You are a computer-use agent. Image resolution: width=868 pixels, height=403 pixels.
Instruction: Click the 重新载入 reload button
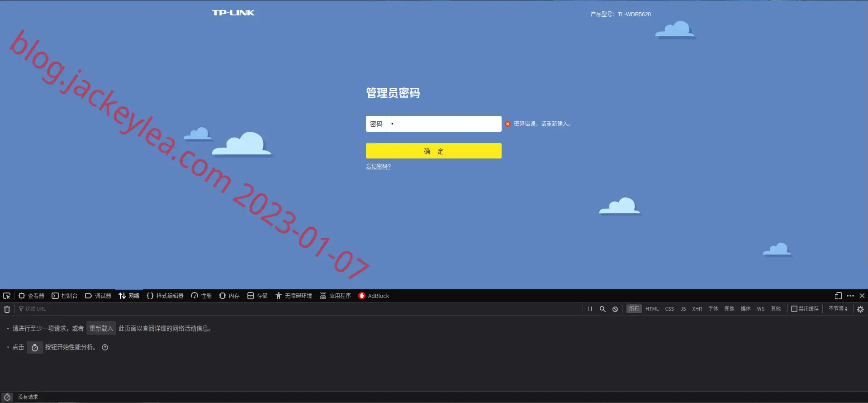[x=101, y=328]
